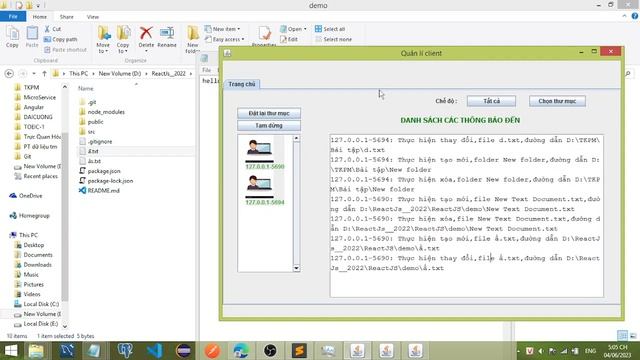Screen dimensions: 640x360
Task: Click the Rename icon in Organize group
Action: click(167, 33)
